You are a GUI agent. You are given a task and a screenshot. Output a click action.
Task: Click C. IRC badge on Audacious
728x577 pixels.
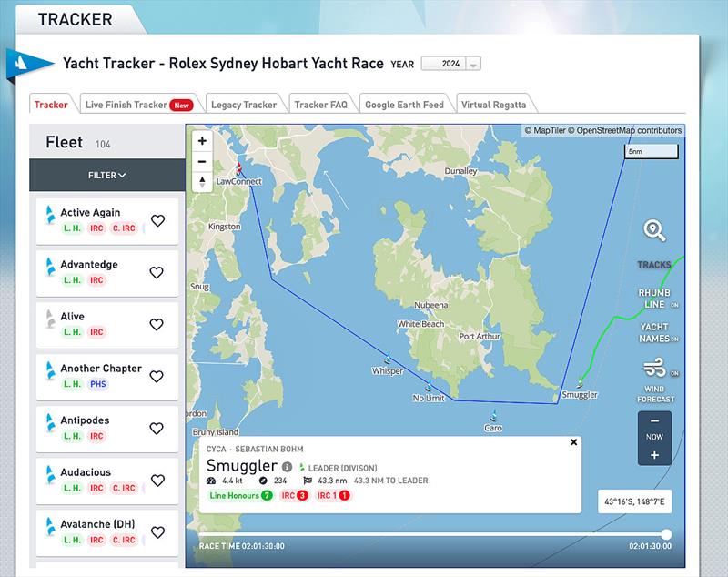(124, 488)
